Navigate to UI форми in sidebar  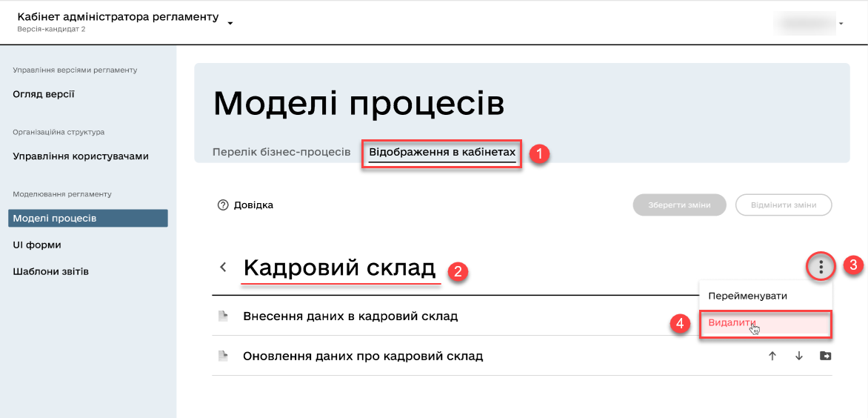(37, 245)
